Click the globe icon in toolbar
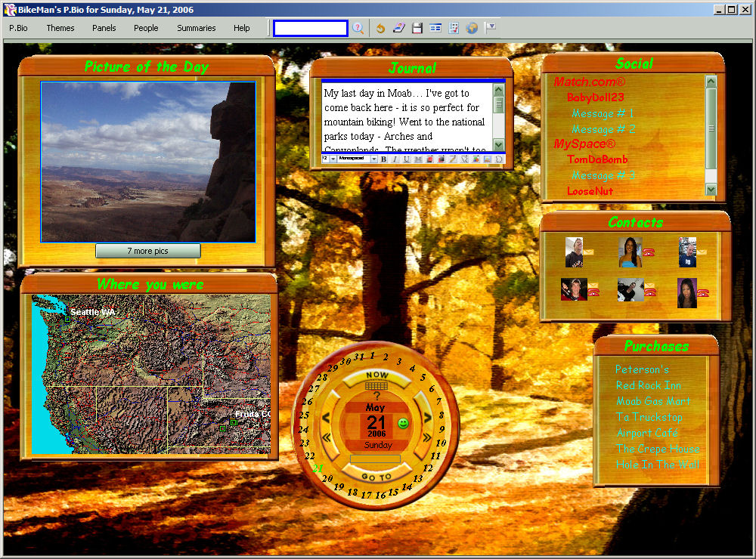The width and height of the screenshot is (756, 559). (472, 28)
